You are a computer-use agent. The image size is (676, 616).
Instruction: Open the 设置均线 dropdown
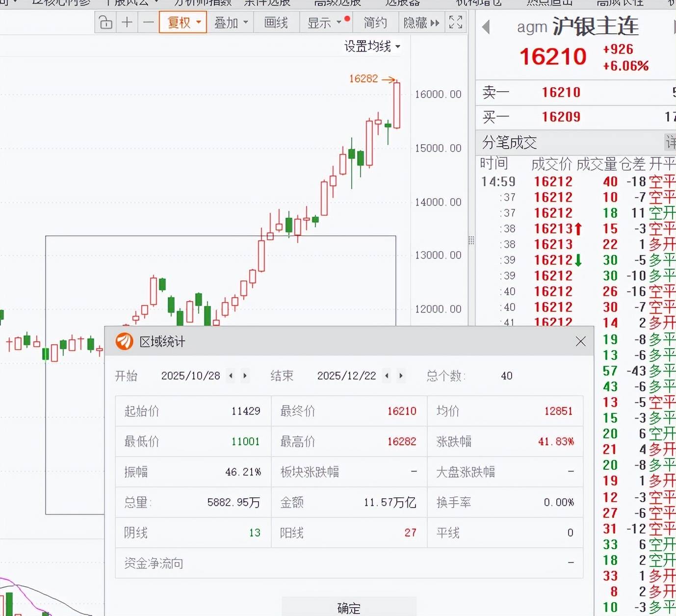click(x=372, y=47)
